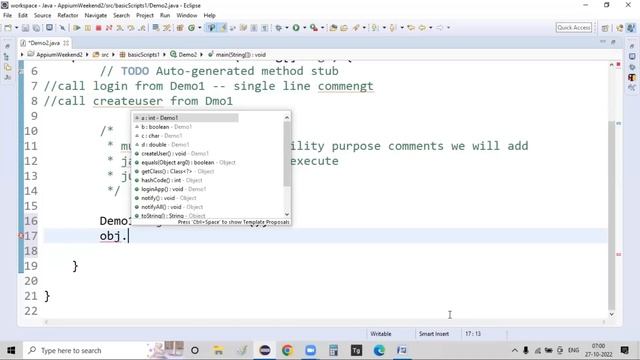Click the Forward navigation arrow icon
Screen dimensions: 640x360
(440, 28)
